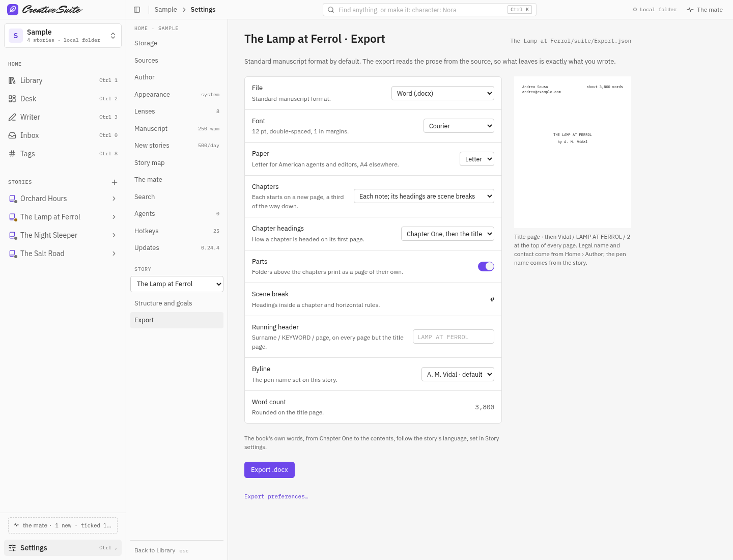The image size is (733, 560).
Task: Click the Sample breadcrumb
Action: click(x=166, y=10)
